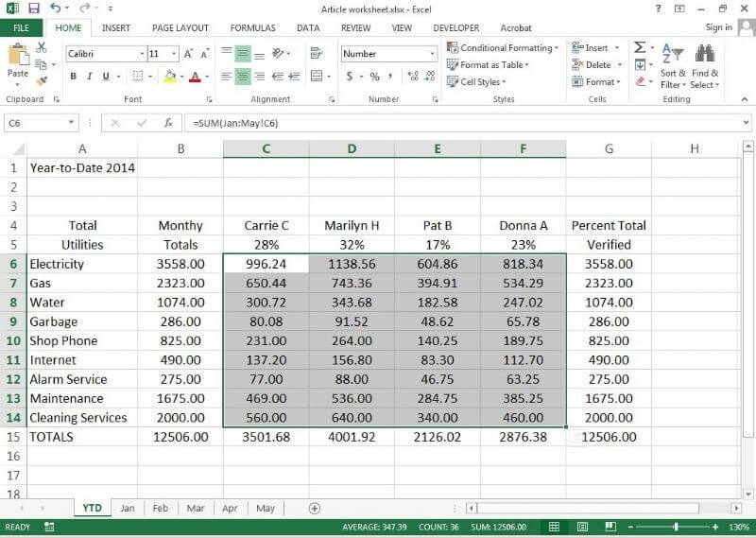
Task: Click the Name Box showing C6
Action: pyautogui.click(x=34, y=123)
